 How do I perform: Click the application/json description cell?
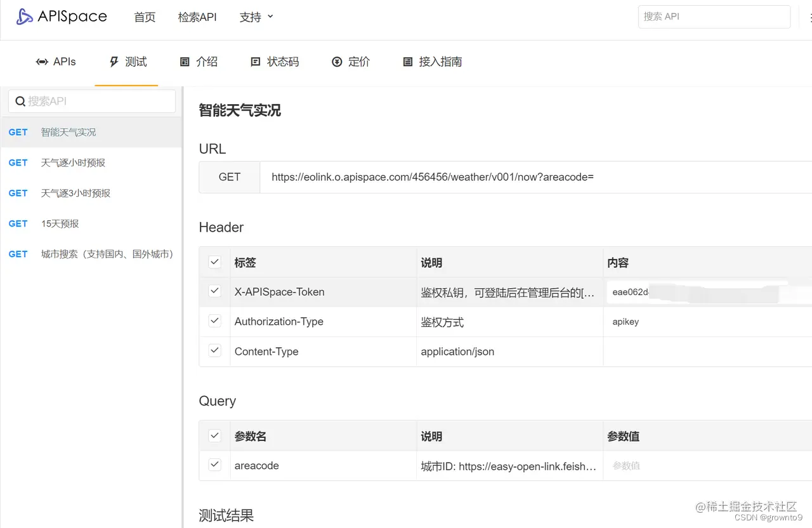coord(510,352)
